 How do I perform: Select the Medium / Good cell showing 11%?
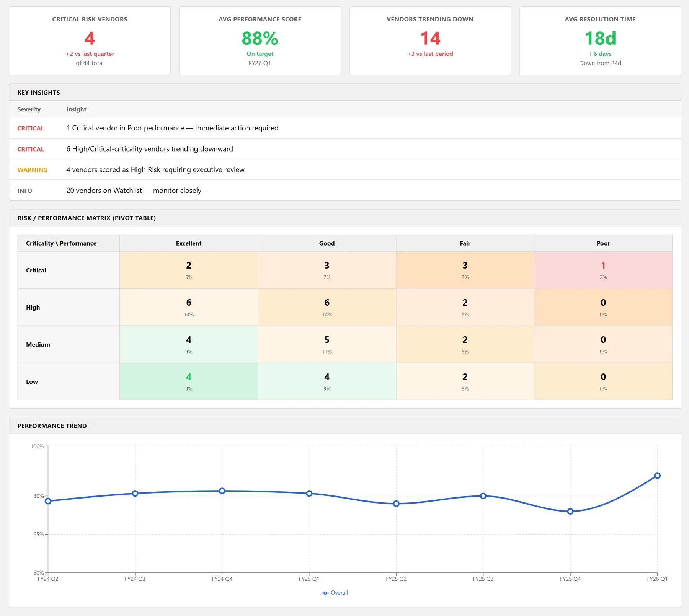tap(327, 344)
